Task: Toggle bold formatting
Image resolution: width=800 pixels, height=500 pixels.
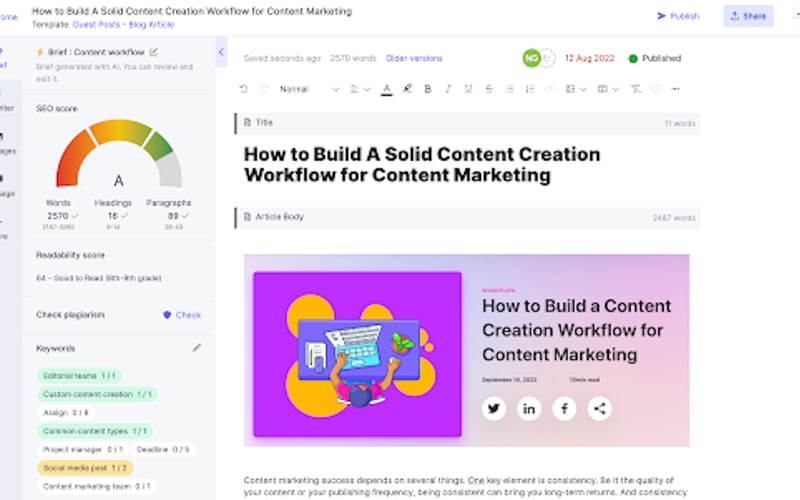Action: tap(428, 89)
